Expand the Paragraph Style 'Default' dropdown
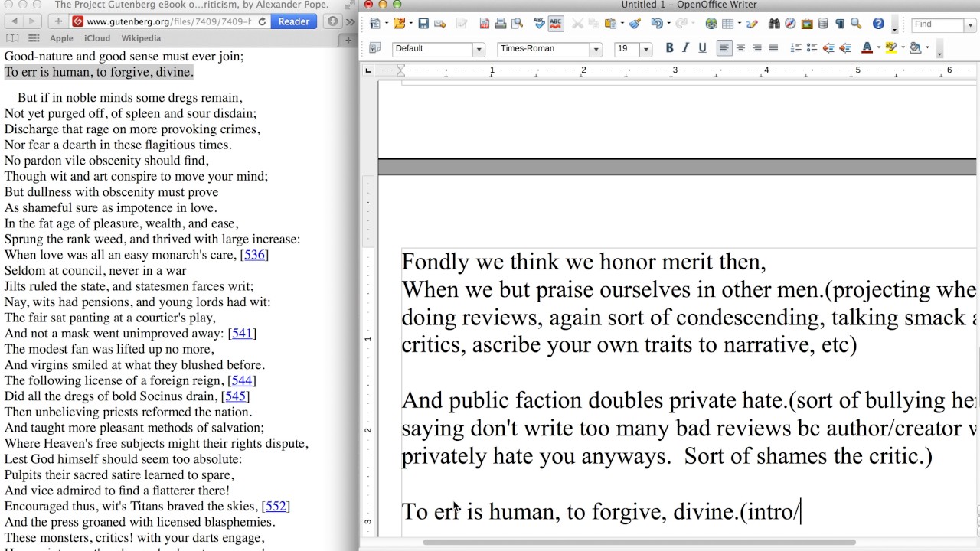 pos(479,49)
